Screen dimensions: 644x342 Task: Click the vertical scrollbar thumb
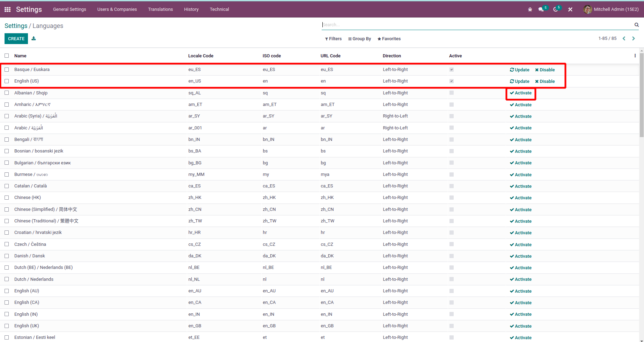[642, 94]
